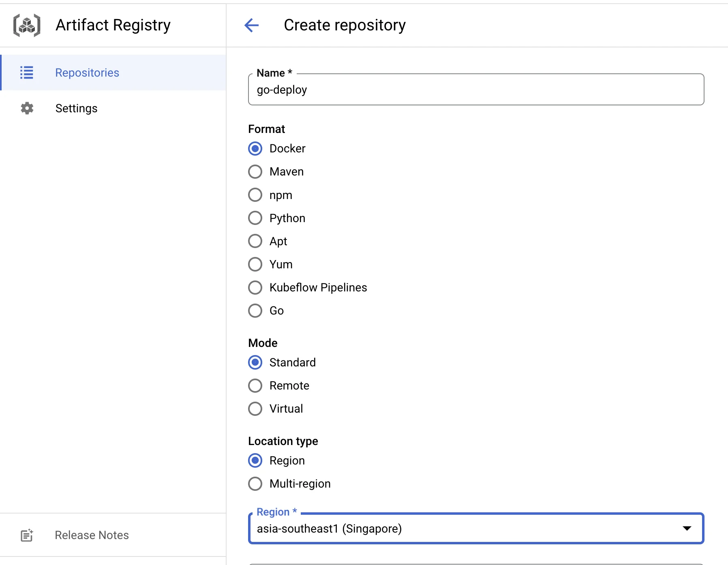Click the repository Name input field

coord(476,90)
